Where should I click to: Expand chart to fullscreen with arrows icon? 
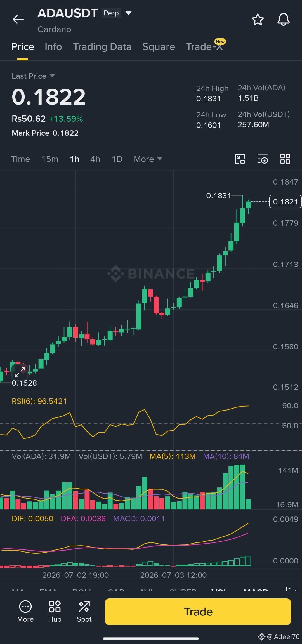(x=20, y=372)
